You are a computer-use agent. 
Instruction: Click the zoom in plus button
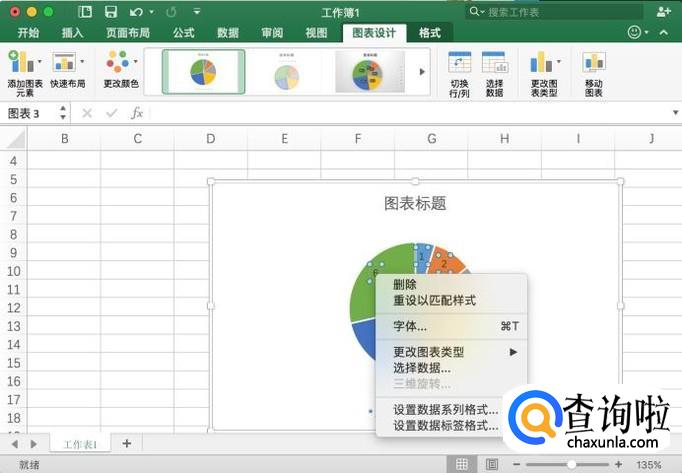tap(618, 465)
